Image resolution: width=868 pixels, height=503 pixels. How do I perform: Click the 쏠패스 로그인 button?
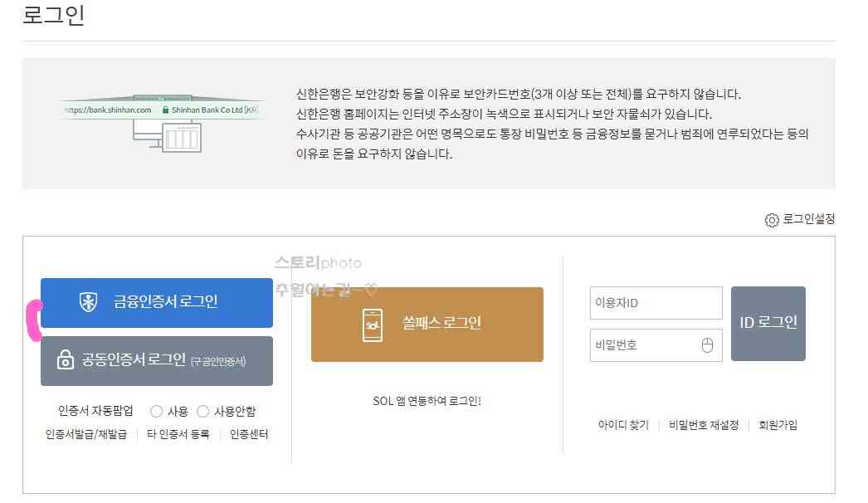point(427,325)
